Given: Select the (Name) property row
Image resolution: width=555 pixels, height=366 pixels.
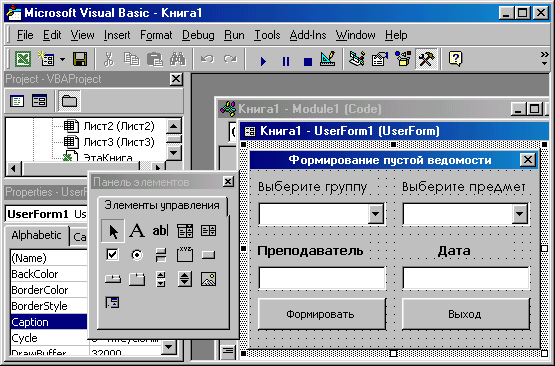Looking at the screenshot, I should [49, 258].
